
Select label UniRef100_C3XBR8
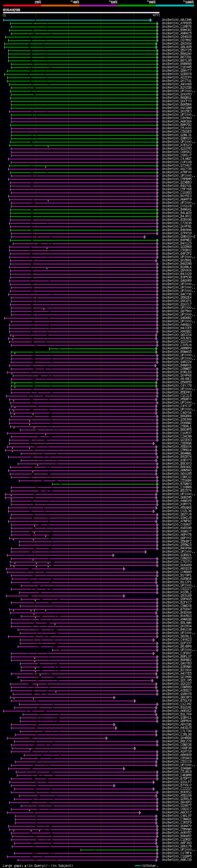pos(177,487)
